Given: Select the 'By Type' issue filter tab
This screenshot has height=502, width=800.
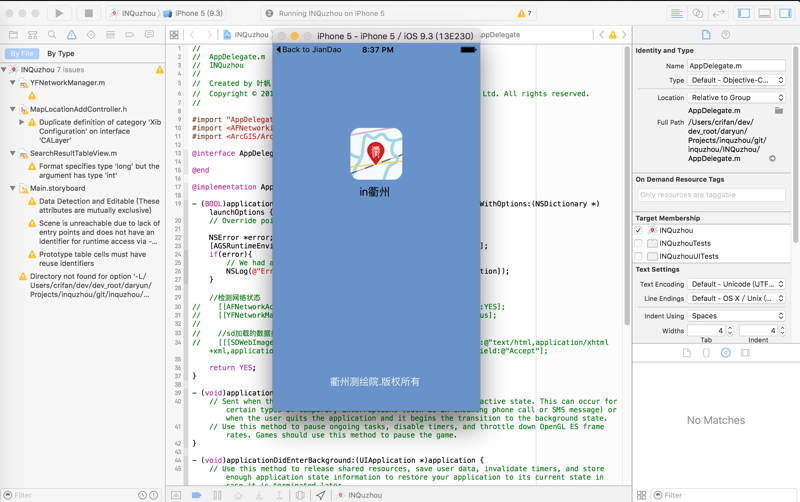Looking at the screenshot, I should [x=61, y=54].
